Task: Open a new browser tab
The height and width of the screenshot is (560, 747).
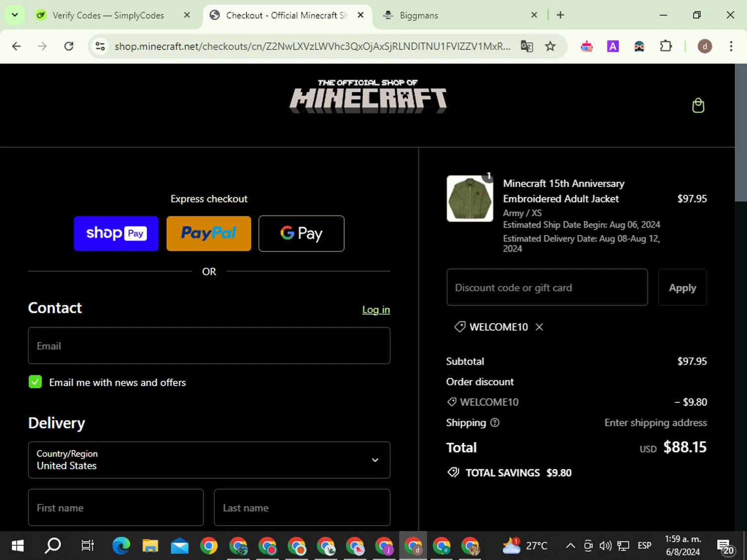Action: tap(560, 15)
